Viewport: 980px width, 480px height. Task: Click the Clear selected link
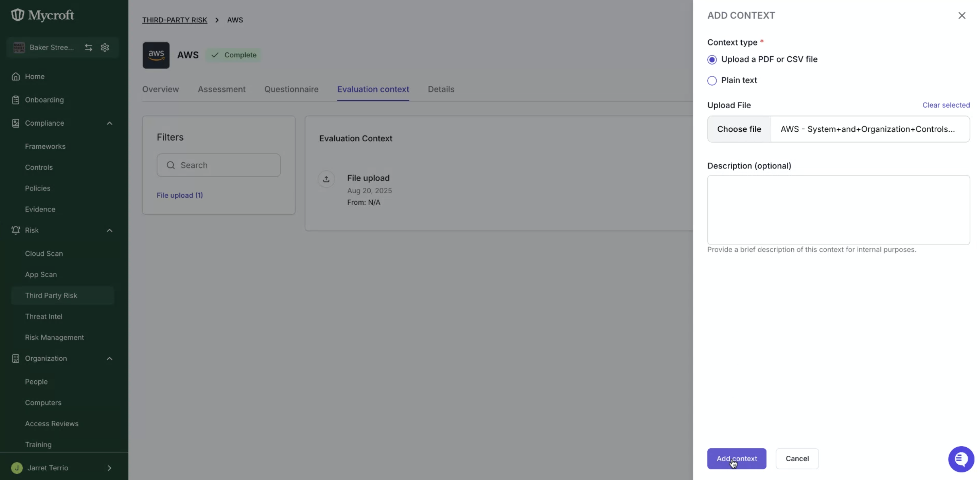(946, 105)
